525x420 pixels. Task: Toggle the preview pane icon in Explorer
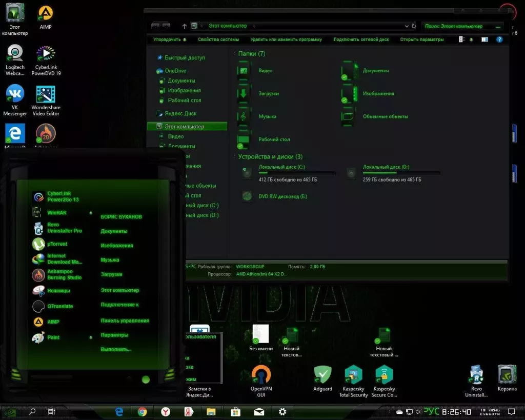[x=484, y=39]
